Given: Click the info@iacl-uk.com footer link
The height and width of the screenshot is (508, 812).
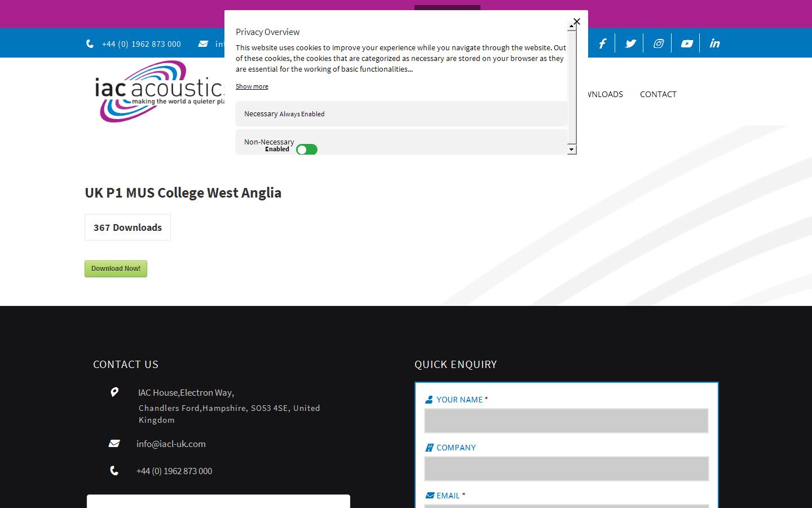Looking at the screenshot, I should click(x=171, y=444).
